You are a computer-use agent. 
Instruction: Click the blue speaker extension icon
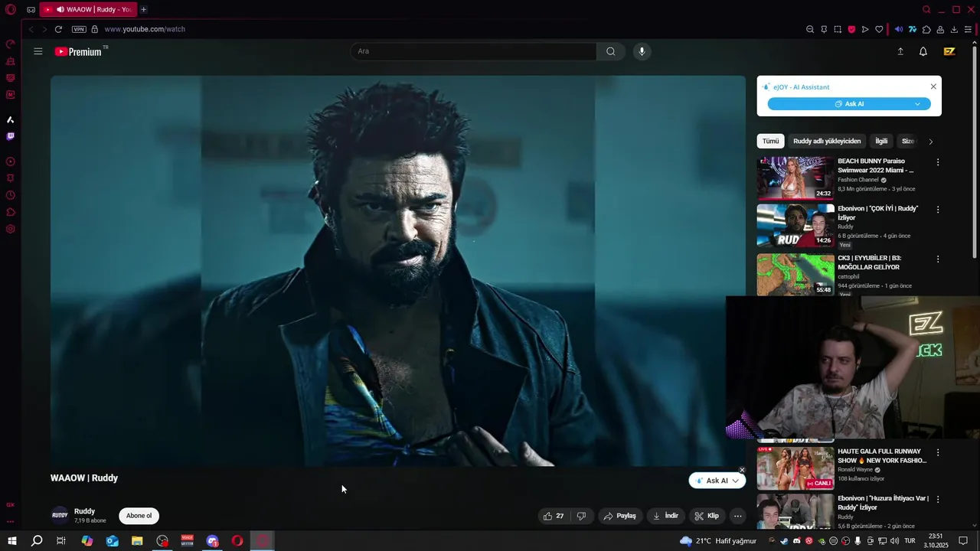(x=899, y=29)
